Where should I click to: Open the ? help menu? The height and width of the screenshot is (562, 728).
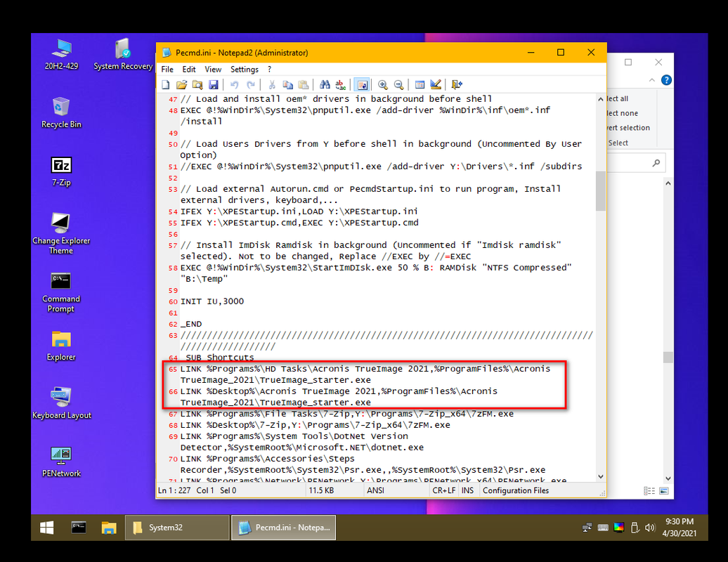269,69
